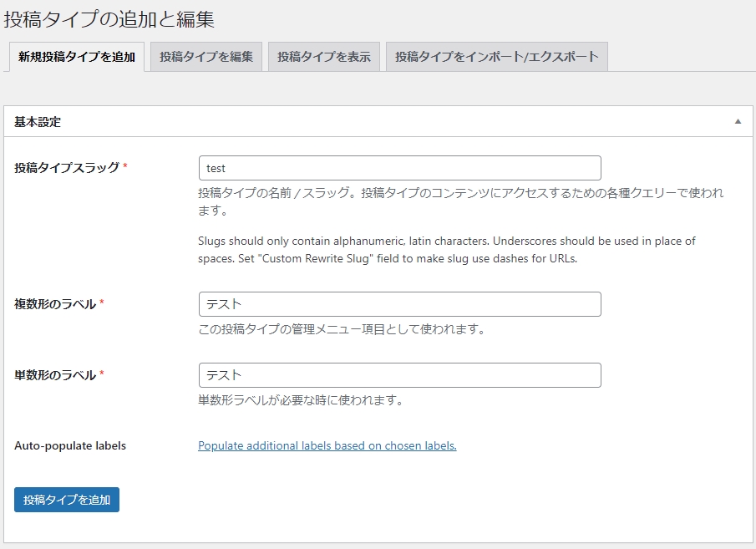Select the text test in the slug field

(x=216, y=167)
